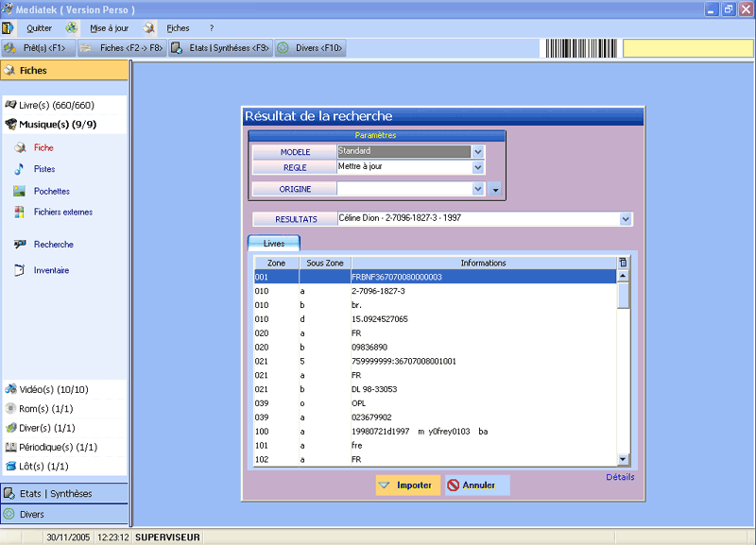Click the table scrollbar up arrow

623,276
